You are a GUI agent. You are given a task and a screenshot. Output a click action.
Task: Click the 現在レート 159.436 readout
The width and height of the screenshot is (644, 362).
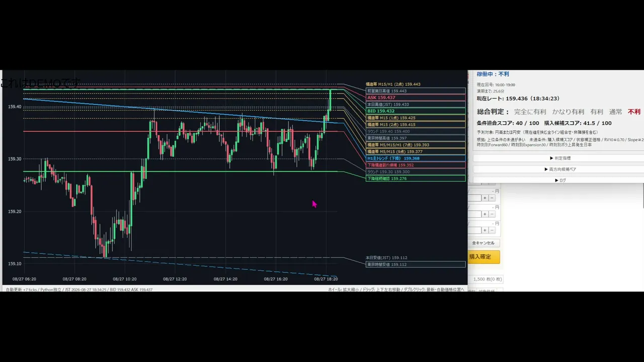(518, 99)
